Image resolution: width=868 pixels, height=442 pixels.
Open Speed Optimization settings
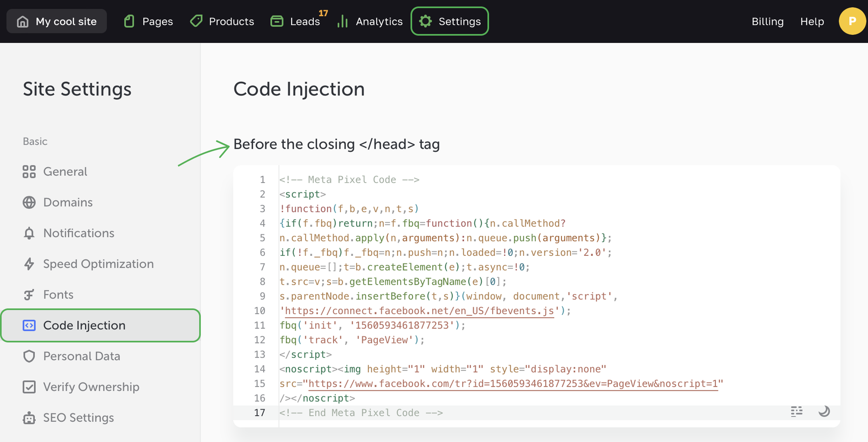tap(98, 264)
